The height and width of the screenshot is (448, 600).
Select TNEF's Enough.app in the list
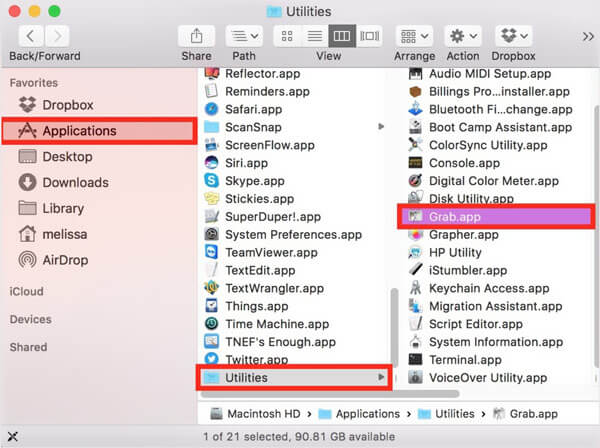294,342
